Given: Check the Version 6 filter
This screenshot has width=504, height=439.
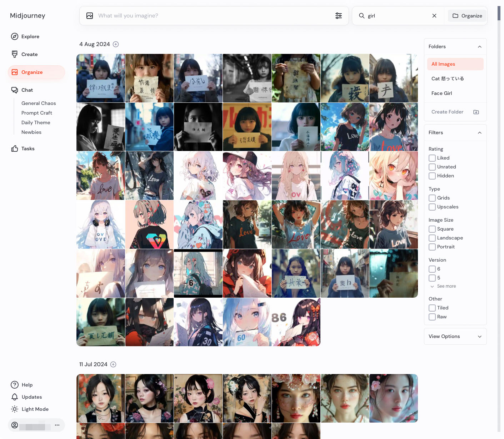Looking at the screenshot, I should [x=432, y=269].
